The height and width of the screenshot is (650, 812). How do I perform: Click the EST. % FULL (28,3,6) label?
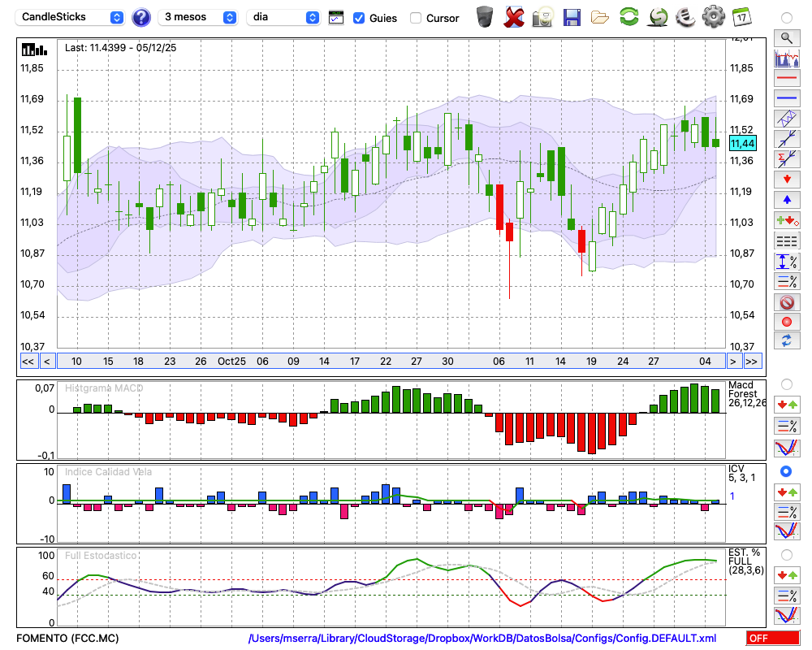tap(745, 561)
